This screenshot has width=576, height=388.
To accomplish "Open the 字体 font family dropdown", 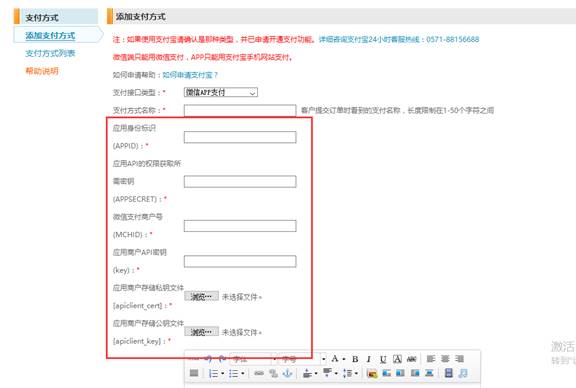I will (x=253, y=359).
